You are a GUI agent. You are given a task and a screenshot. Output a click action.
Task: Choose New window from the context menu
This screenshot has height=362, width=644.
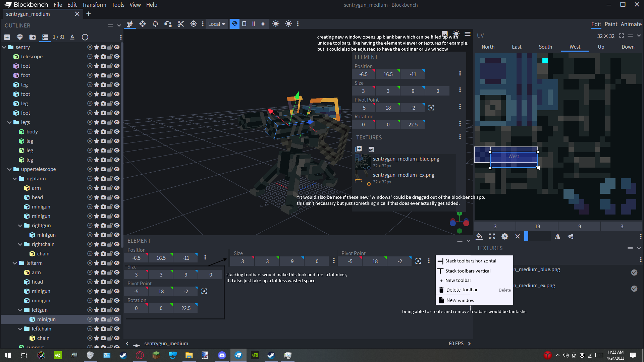pyautogui.click(x=460, y=300)
